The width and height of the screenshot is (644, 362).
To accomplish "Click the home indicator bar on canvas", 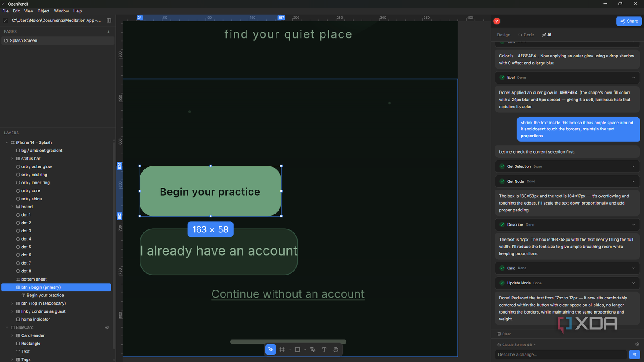I will pos(288,342).
